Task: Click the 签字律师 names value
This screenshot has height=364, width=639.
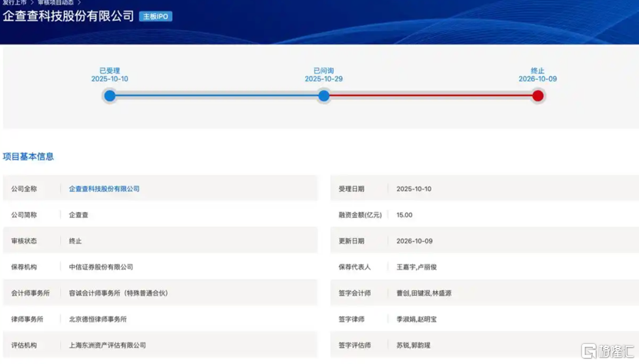Action: click(x=417, y=319)
